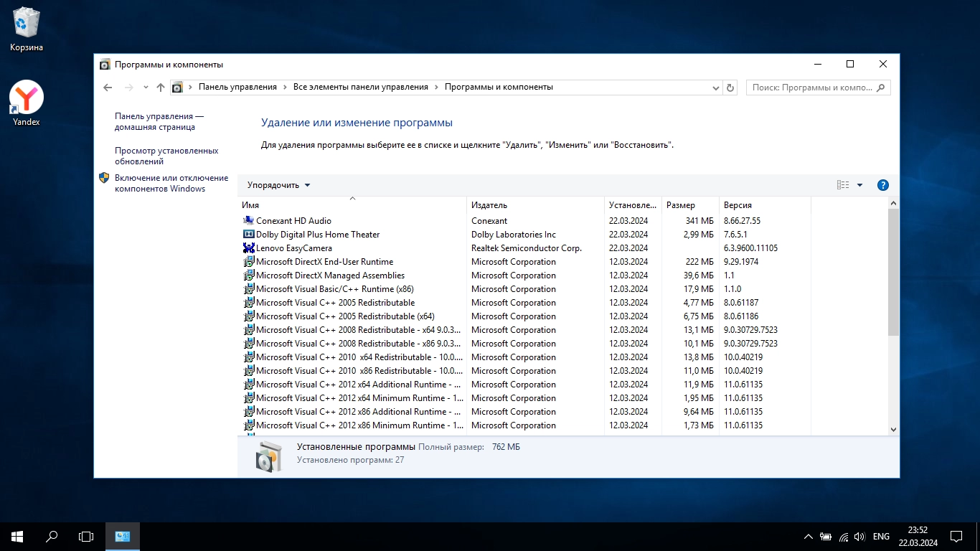Sort list by Издатель column header

click(534, 205)
